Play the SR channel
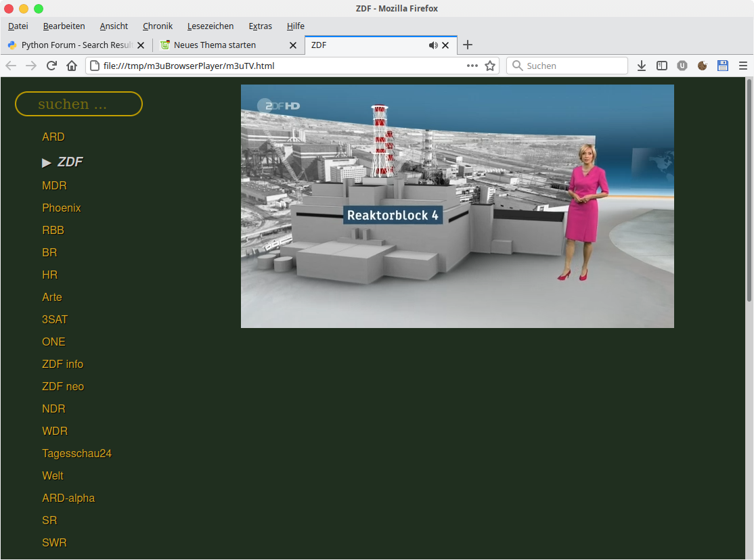Image resolution: width=754 pixels, height=560 pixels. coord(49,521)
